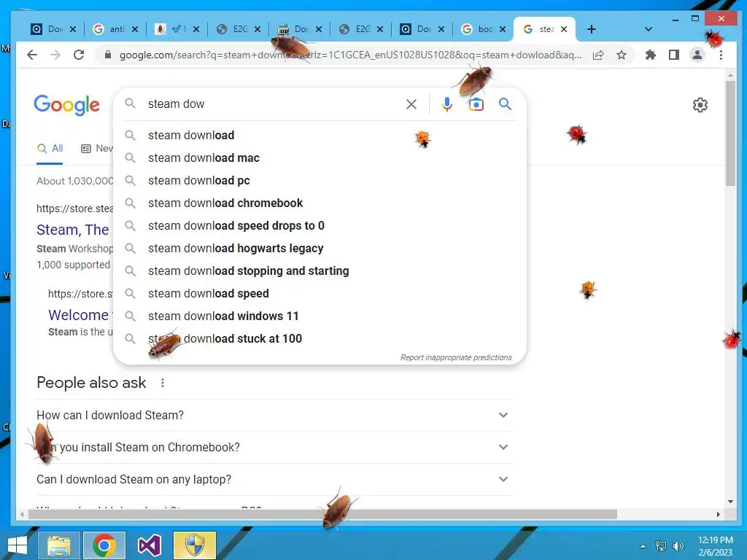Choose "steam download speed drops to 0"
This screenshot has width=747, height=560.
pos(320,226)
